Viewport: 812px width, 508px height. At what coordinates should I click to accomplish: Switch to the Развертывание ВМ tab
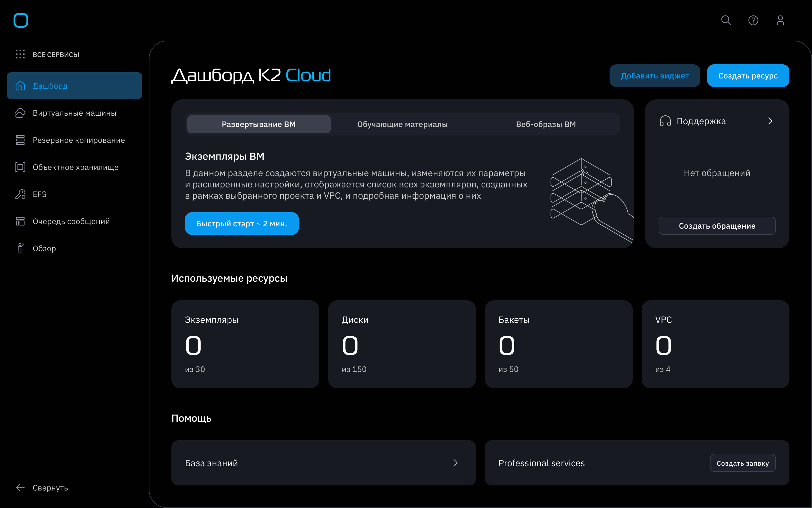tap(259, 124)
